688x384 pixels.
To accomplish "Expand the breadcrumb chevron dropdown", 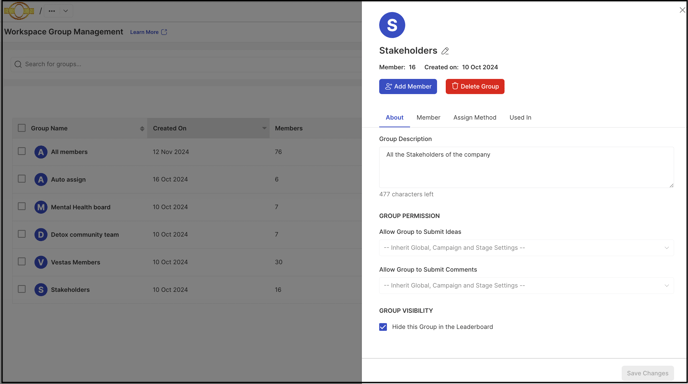I will 65,11.
